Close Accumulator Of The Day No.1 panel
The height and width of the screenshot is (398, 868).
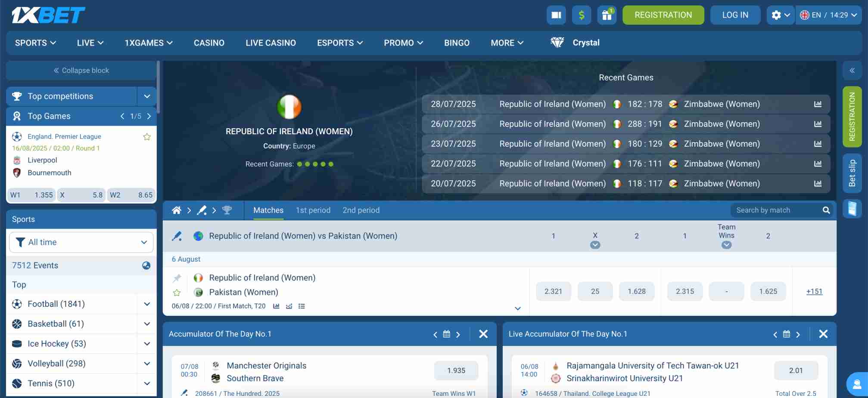[x=483, y=334]
